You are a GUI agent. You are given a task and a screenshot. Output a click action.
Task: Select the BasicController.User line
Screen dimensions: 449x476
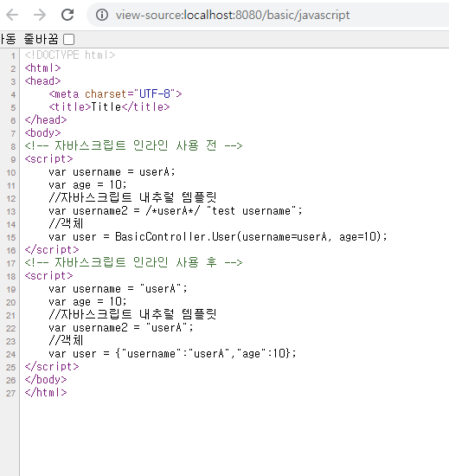[x=218, y=237]
